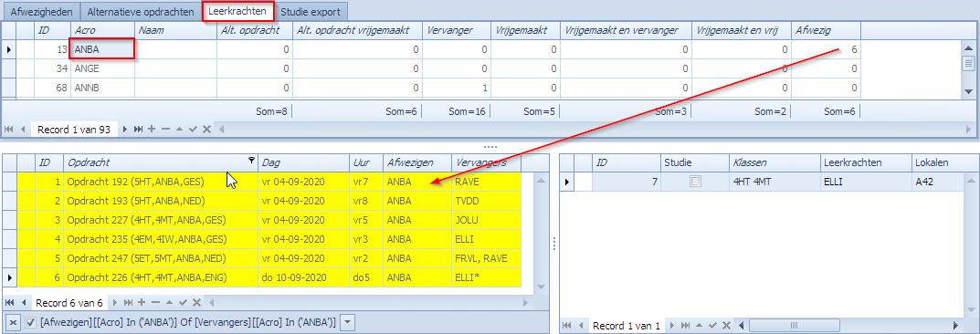The height and width of the screenshot is (334, 980).
Task: Go to next record after 'Record 1 van 93'
Action: (x=124, y=130)
